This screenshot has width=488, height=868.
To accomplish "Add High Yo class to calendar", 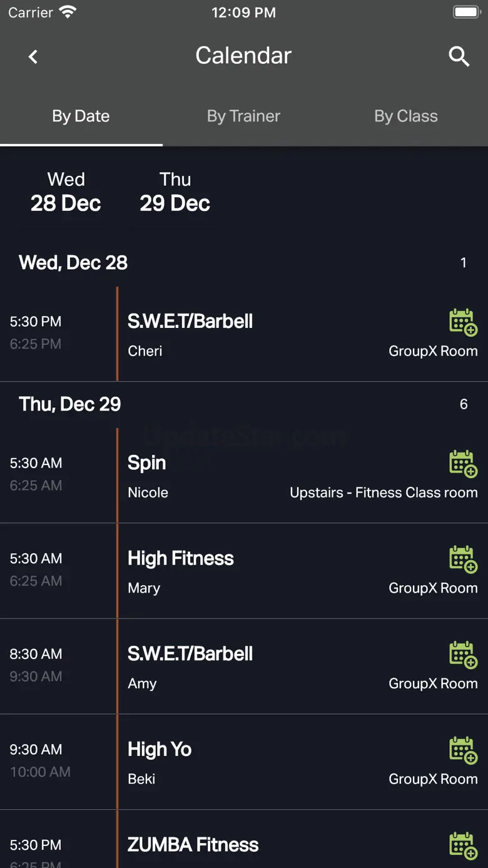I will coord(463,750).
